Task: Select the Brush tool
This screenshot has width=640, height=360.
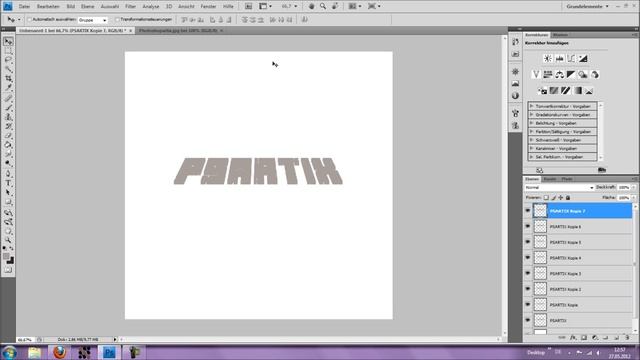Action: coord(8,108)
